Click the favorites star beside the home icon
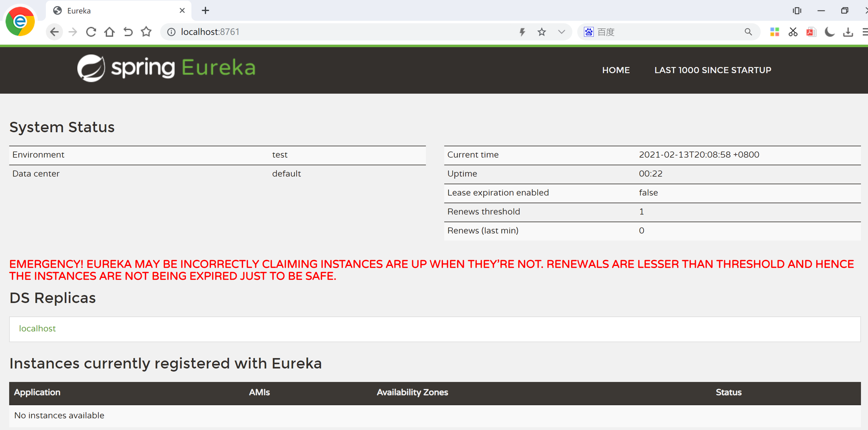Screen dimensions: 868x430 [146, 32]
